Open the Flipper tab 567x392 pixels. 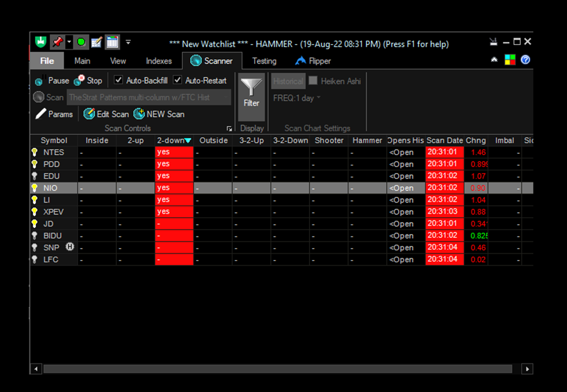313,61
